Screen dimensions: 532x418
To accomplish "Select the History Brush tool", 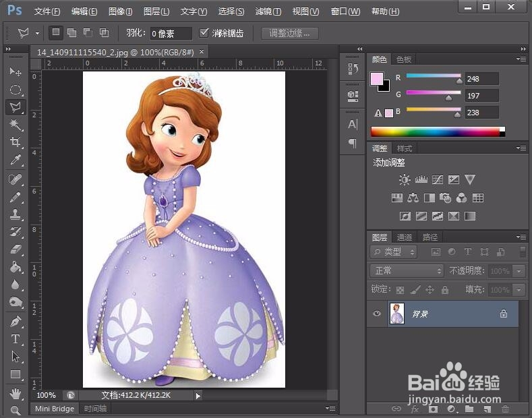I will [x=16, y=232].
